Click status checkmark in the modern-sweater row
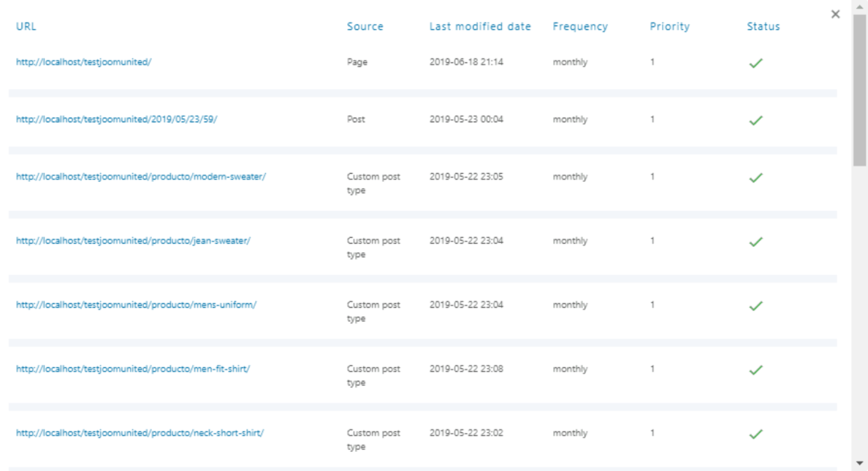Screen dimensions: 868x471 (755, 178)
